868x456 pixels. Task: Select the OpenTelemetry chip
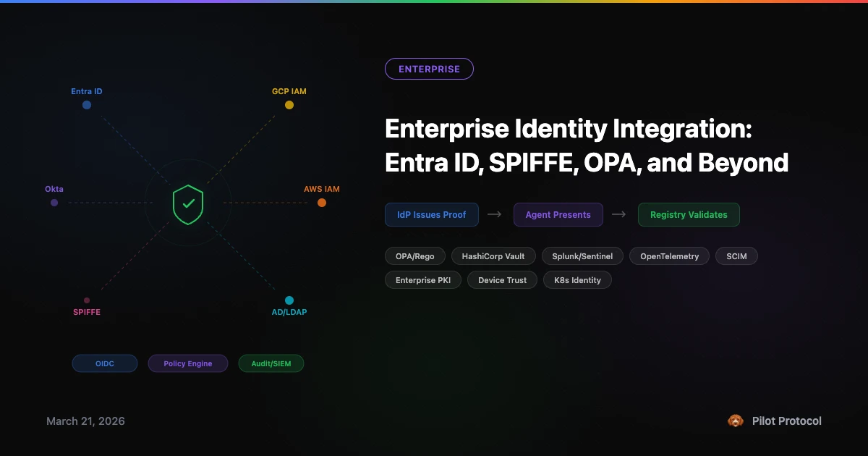click(x=669, y=256)
